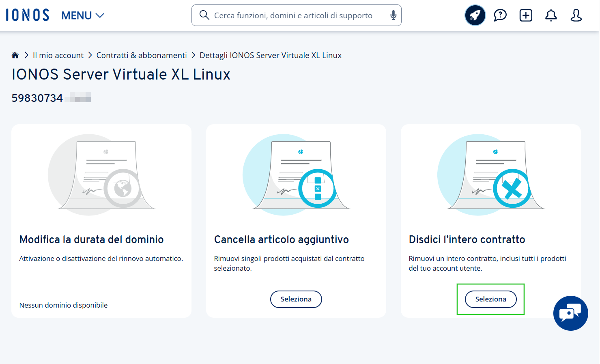This screenshot has width=600, height=364.
Task: Open the MENU dropdown
Action: pyautogui.click(x=83, y=16)
